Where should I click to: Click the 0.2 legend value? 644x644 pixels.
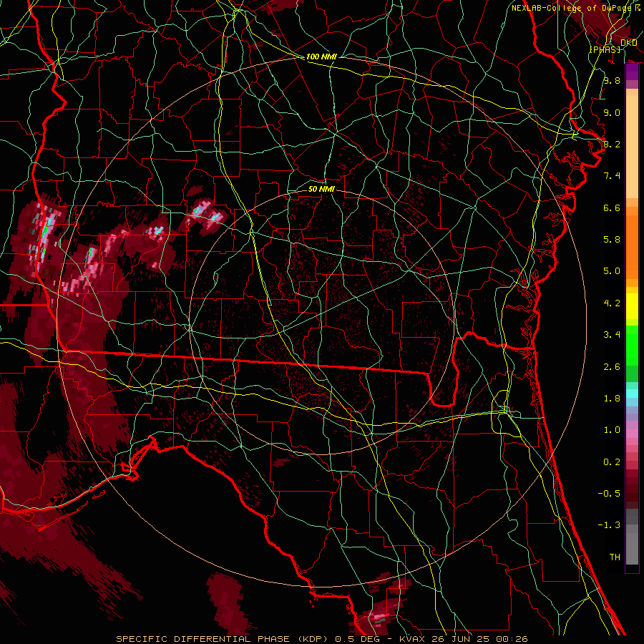click(612, 462)
